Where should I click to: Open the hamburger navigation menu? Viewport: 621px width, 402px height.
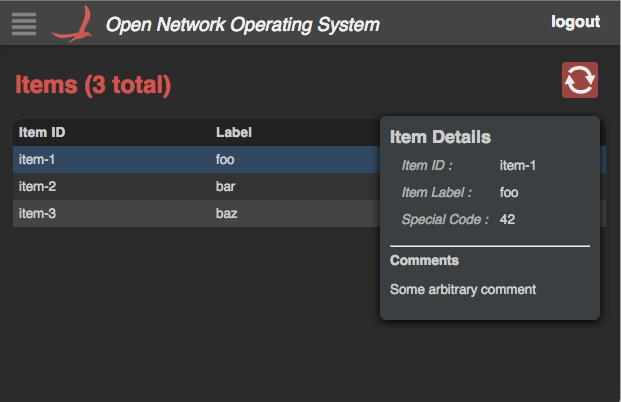[x=24, y=22]
